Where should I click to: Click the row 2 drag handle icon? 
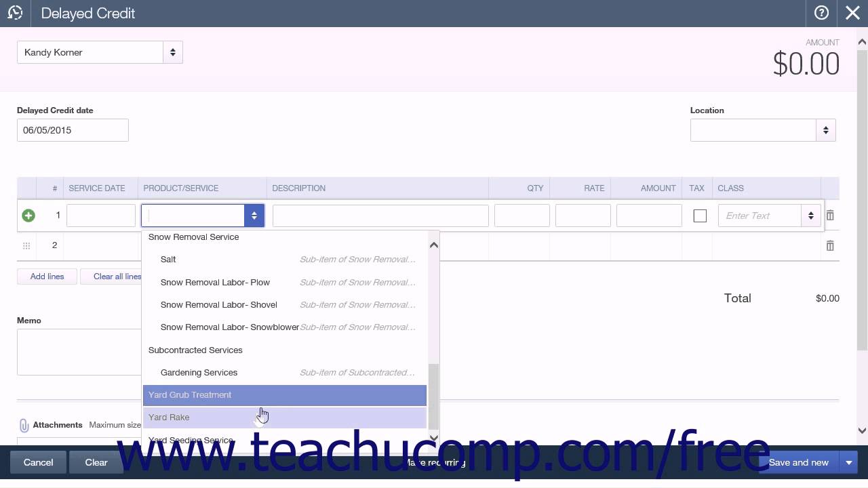(x=26, y=245)
